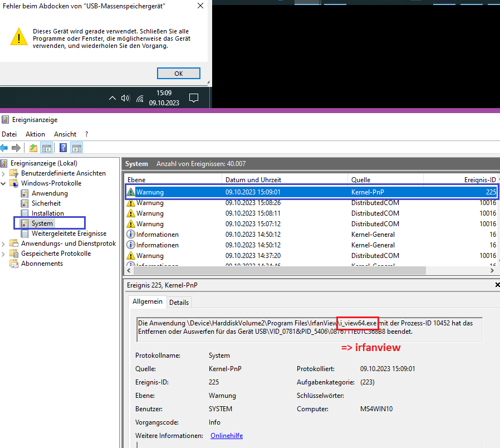The image size is (500, 448).
Task: Toggle the console tree visibility toolbar icon
Action: pos(47,148)
